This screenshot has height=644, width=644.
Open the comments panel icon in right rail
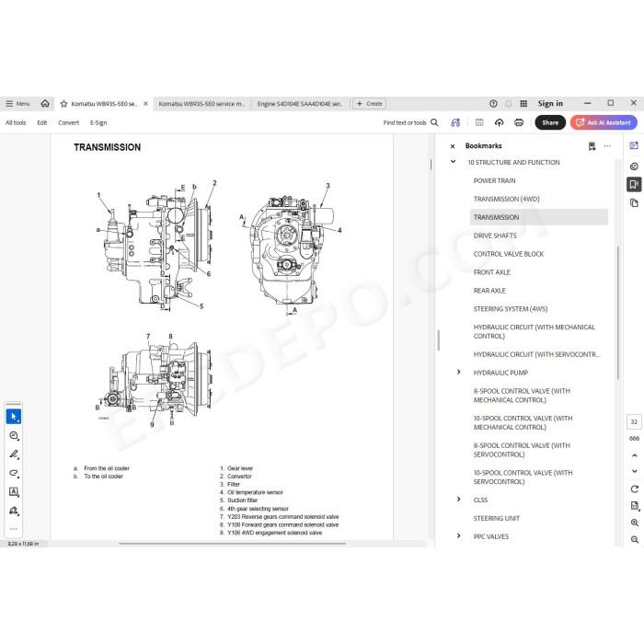pos(634,167)
